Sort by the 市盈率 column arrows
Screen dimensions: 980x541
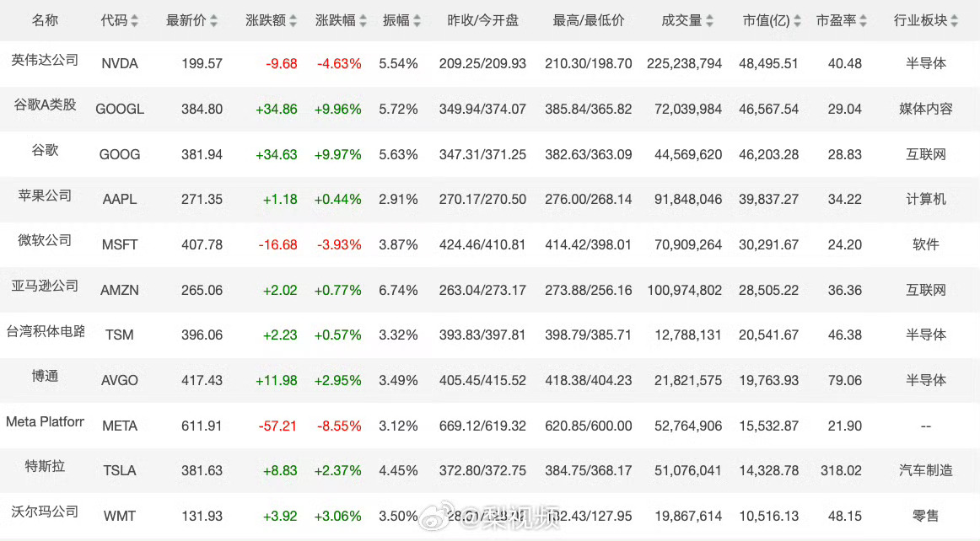pyautogui.click(x=863, y=20)
